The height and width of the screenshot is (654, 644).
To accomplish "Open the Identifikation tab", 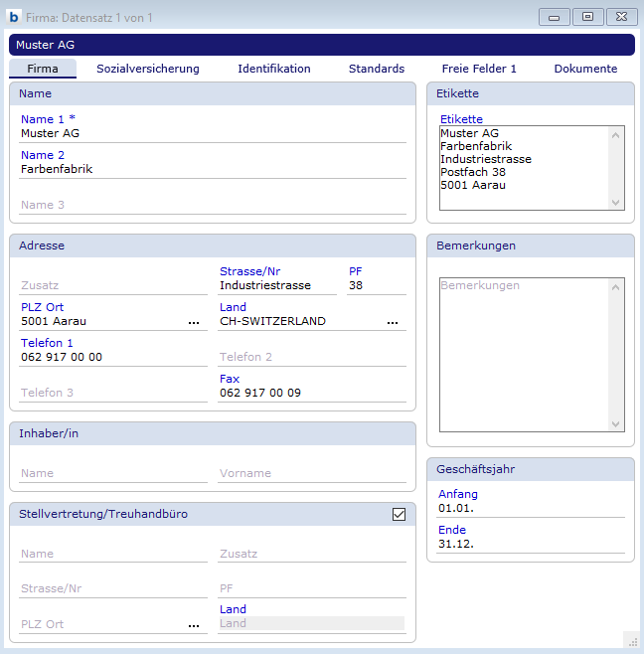I will point(274,69).
